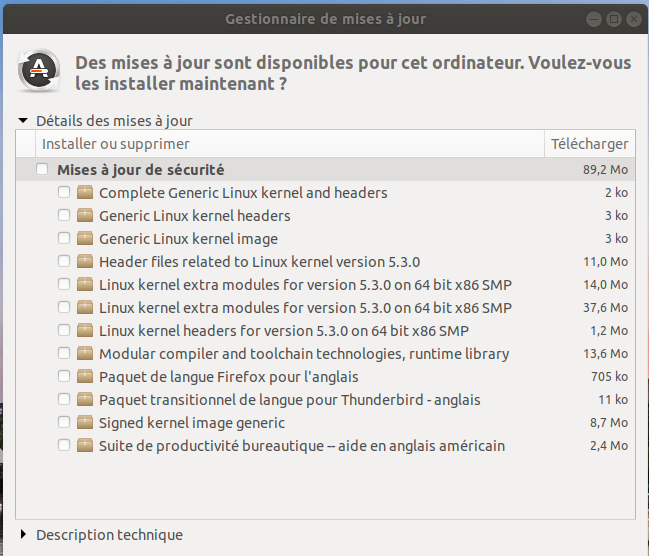Collapse the Détails des mises à jour section

pos(23,120)
